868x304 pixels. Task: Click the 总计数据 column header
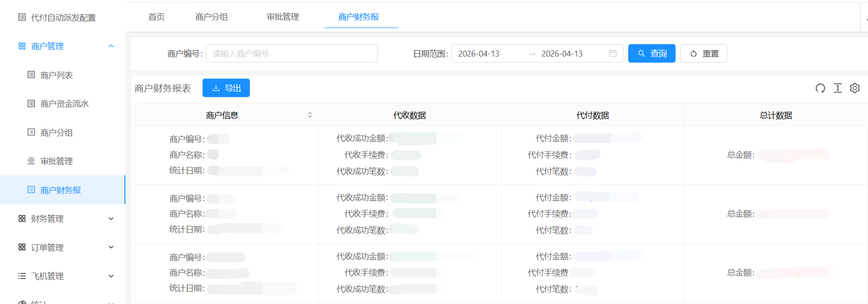coord(776,115)
